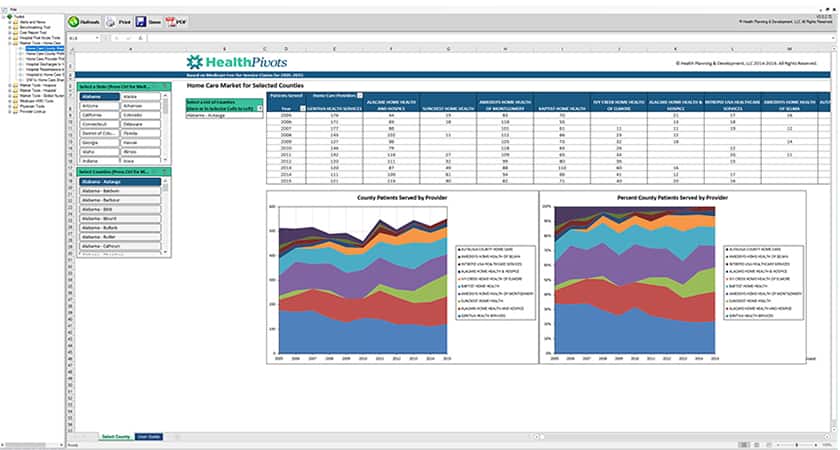Open the highlighted Home Care County report item
This screenshot has height=450, width=840.
[x=44, y=48]
